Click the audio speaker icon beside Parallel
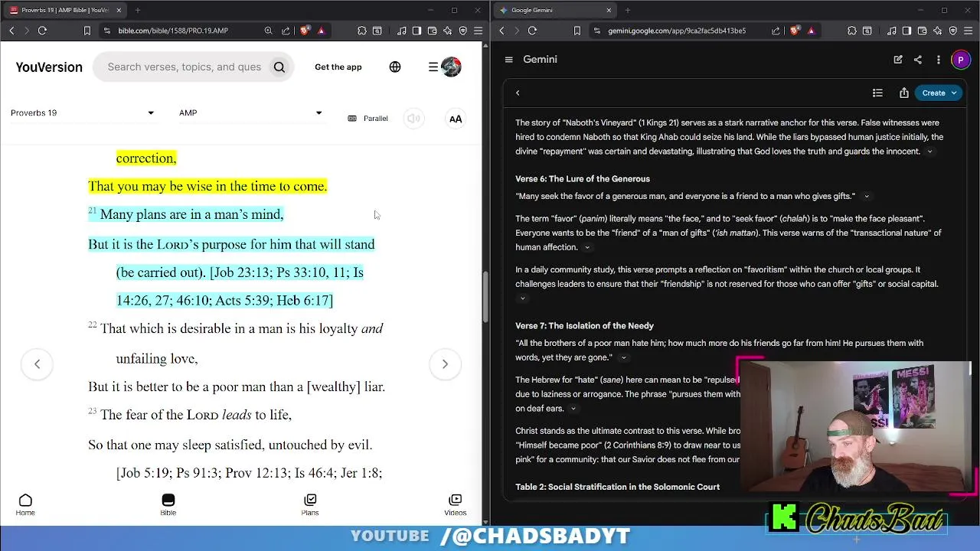 point(413,119)
